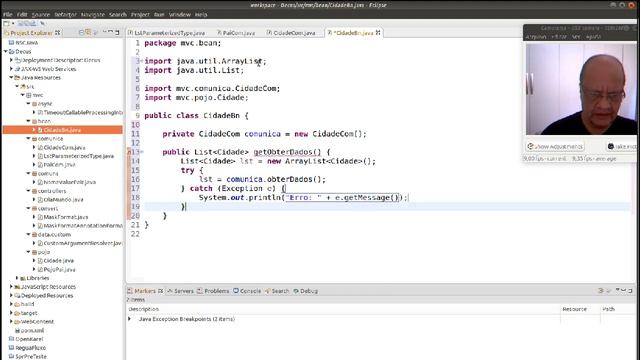Open the Window menu
The height and width of the screenshot is (360, 640).
(x=180, y=14)
